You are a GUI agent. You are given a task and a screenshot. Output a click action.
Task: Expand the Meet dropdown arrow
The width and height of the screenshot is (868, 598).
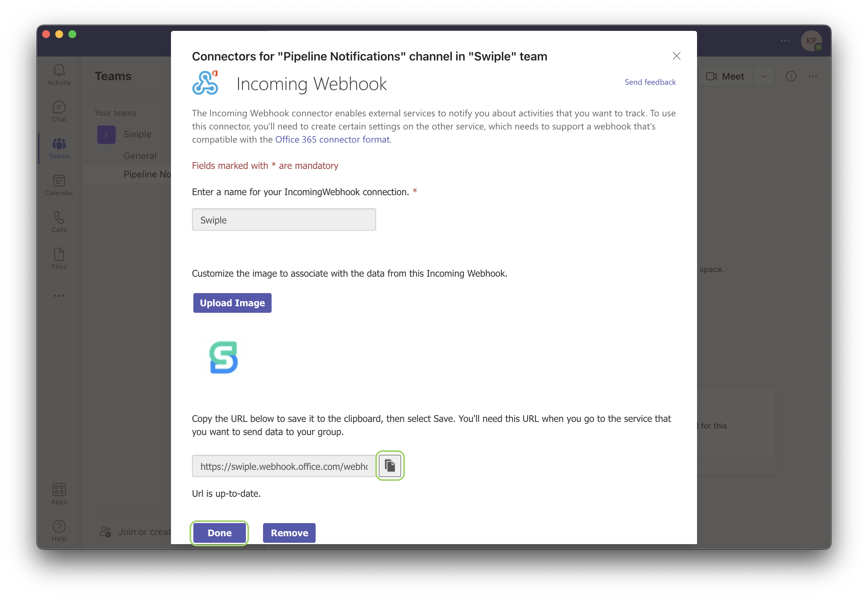(763, 76)
